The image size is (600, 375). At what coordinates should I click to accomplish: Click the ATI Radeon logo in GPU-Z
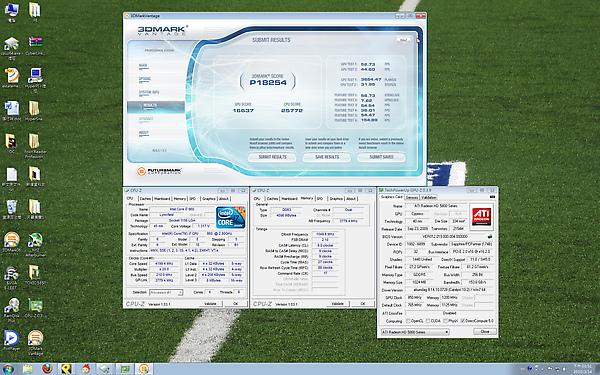coord(481,217)
